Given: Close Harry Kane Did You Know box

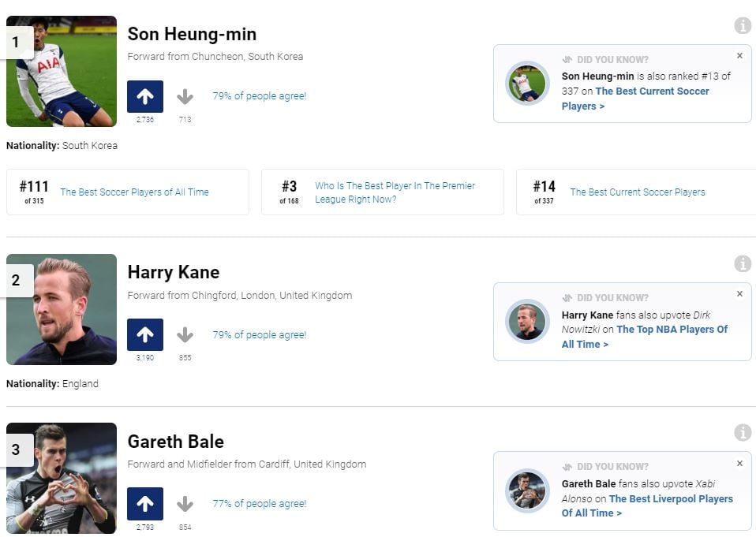Looking at the screenshot, I should coord(739,294).
